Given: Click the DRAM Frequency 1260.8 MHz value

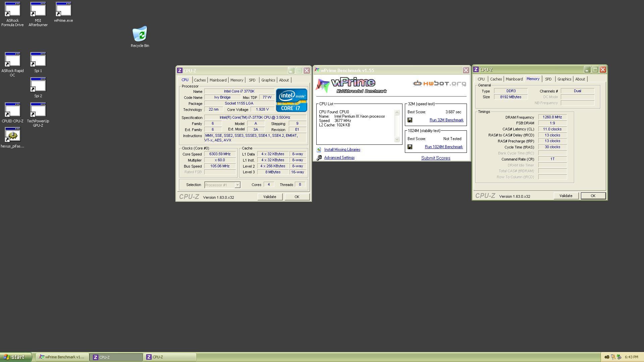Looking at the screenshot, I should (552, 117).
